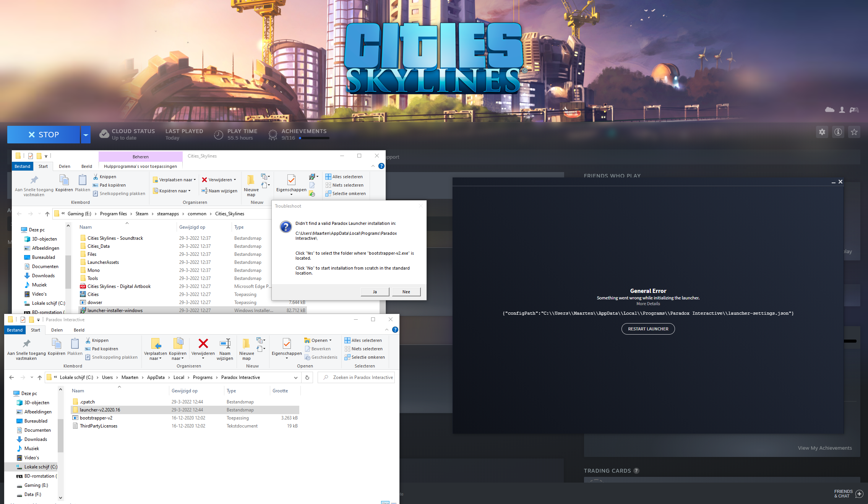This screenshot has width=868, height=504.
Task: Open Hulpprogramma's voor toepassingen tab
Action: coord(140,166)
